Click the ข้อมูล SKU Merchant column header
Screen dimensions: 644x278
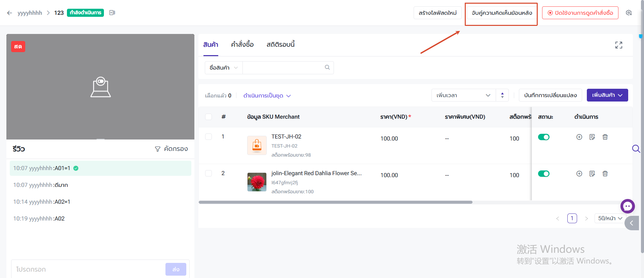(x=273, y=117)
